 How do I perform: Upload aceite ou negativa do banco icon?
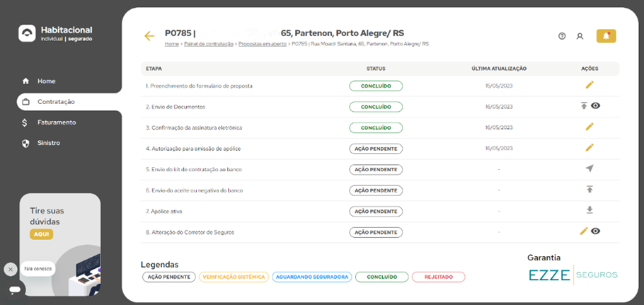click(590, 189)
